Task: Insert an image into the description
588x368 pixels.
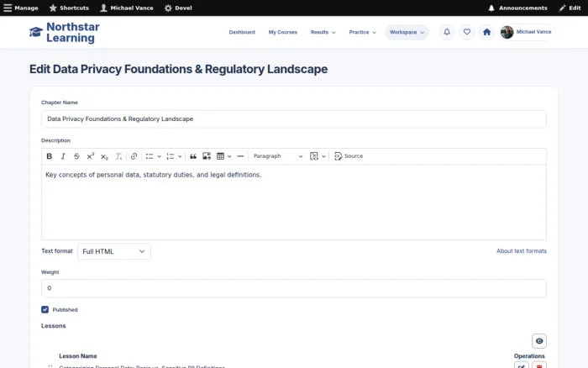Action: coord(207,156)
